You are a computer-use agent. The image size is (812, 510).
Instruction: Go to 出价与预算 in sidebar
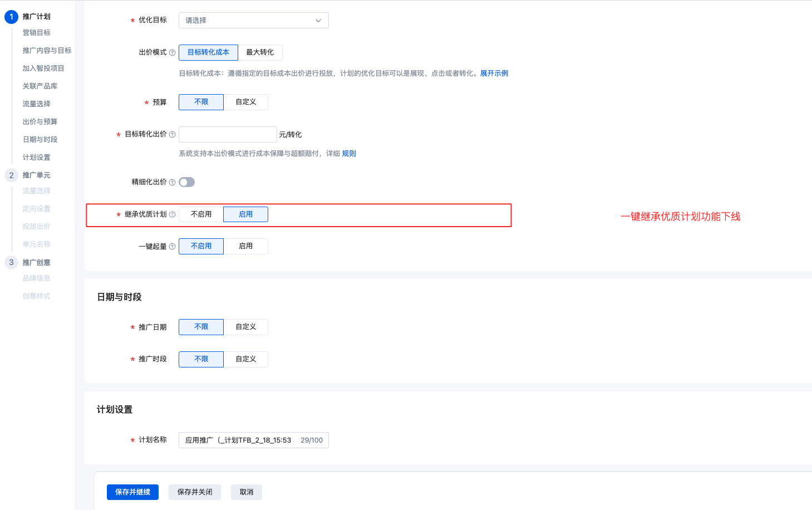40,122
